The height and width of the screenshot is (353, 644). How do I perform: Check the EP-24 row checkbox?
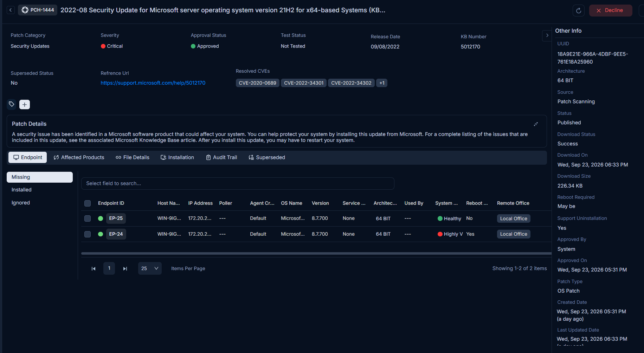pos(88,234)
